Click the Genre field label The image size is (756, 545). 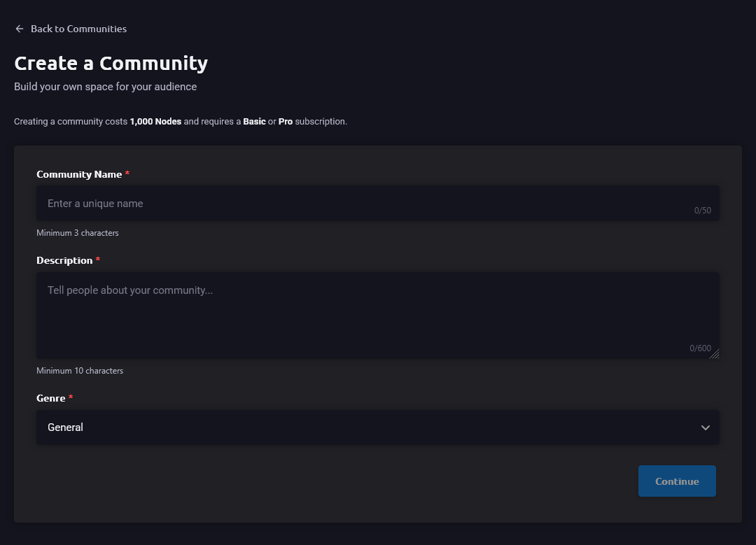(x=50, y=398)
